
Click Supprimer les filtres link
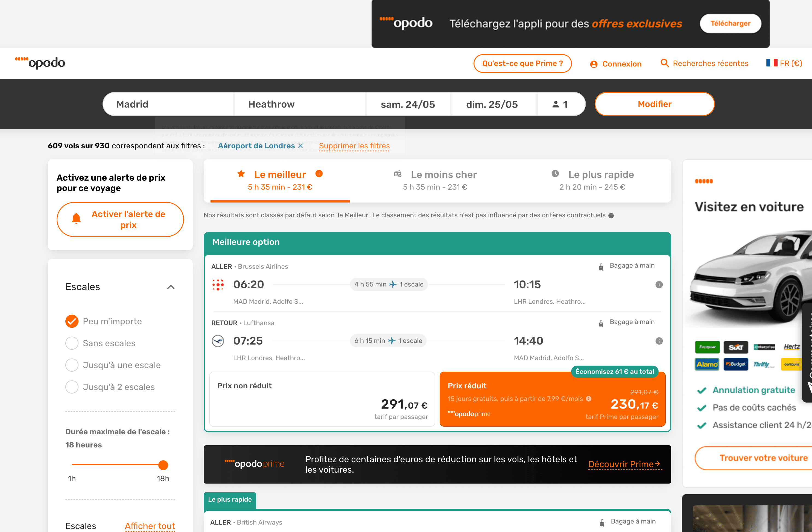coord(354,146)
